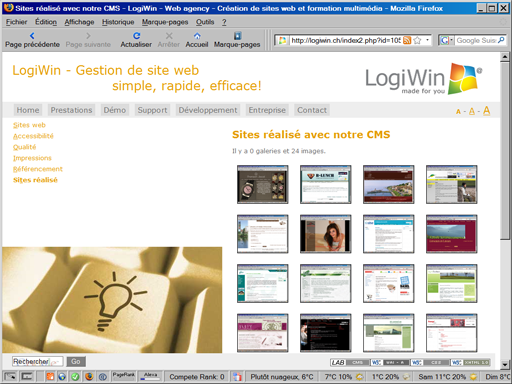Go to Support nav tab

click(x=152, y=110)
